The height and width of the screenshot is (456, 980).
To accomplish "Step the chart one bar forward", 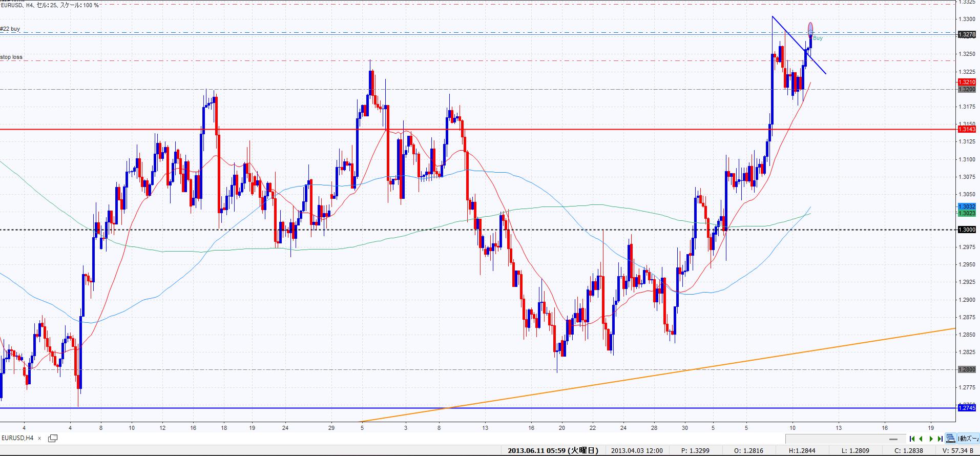I will tap(931, 439).
